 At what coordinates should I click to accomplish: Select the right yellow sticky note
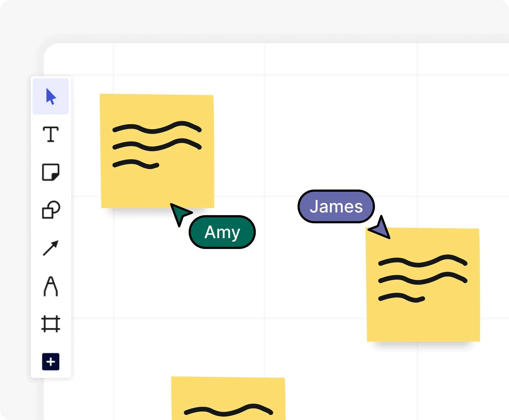(x=423, y=320)
